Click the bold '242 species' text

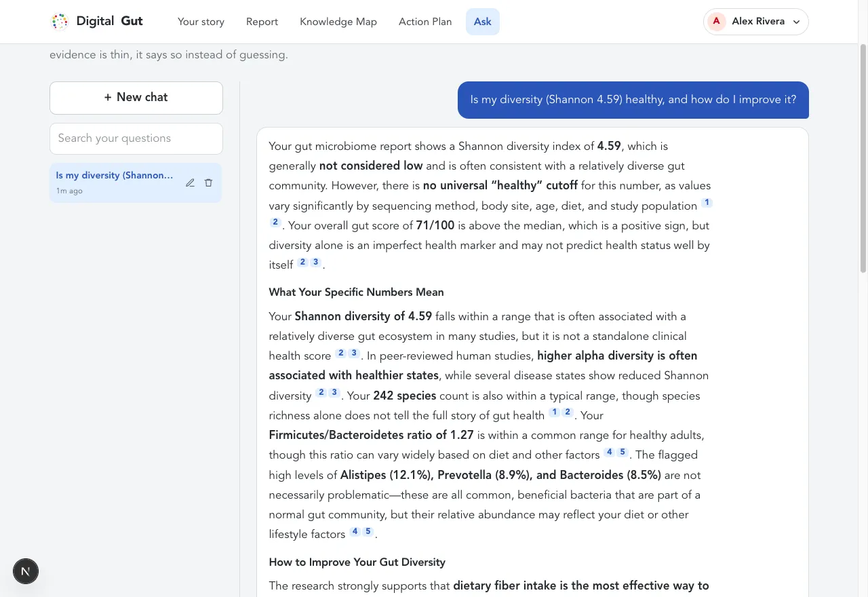click(405, 396)
